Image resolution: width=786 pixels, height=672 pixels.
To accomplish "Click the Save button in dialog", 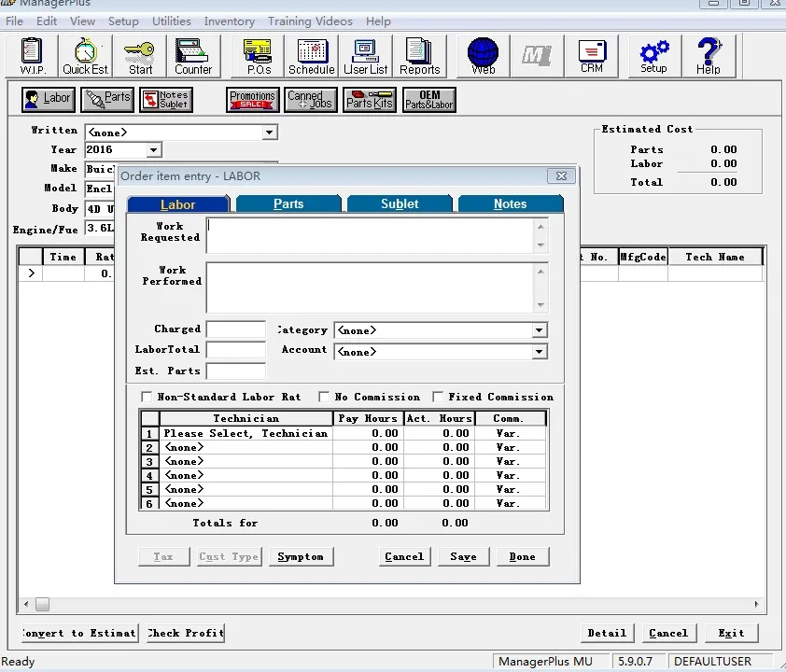I will [464, 556].
